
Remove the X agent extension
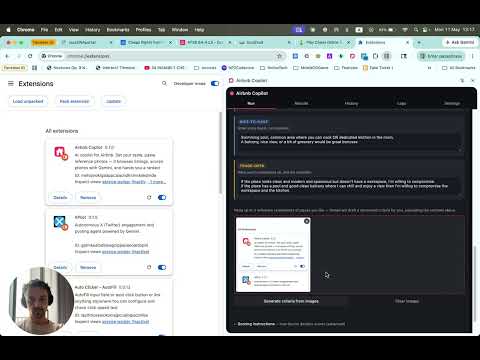pyautogui.click(x=88, y=268)
